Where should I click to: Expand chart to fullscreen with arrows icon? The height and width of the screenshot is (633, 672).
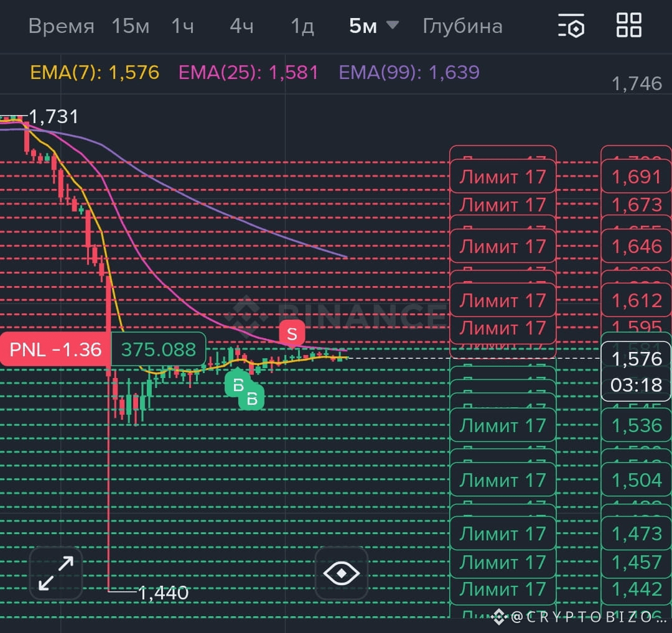(x=56, y=573)
